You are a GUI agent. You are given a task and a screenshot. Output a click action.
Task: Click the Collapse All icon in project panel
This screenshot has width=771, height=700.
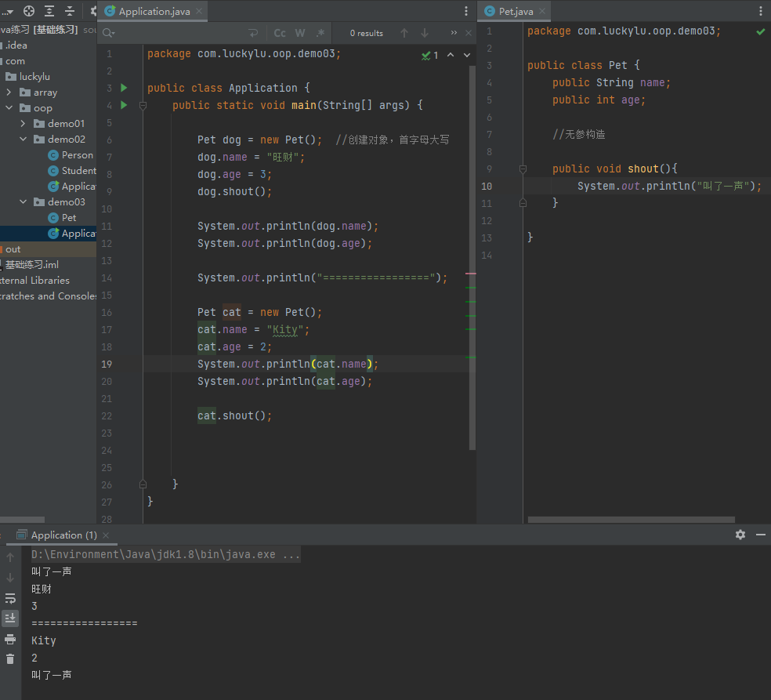[x=70, y=11]
